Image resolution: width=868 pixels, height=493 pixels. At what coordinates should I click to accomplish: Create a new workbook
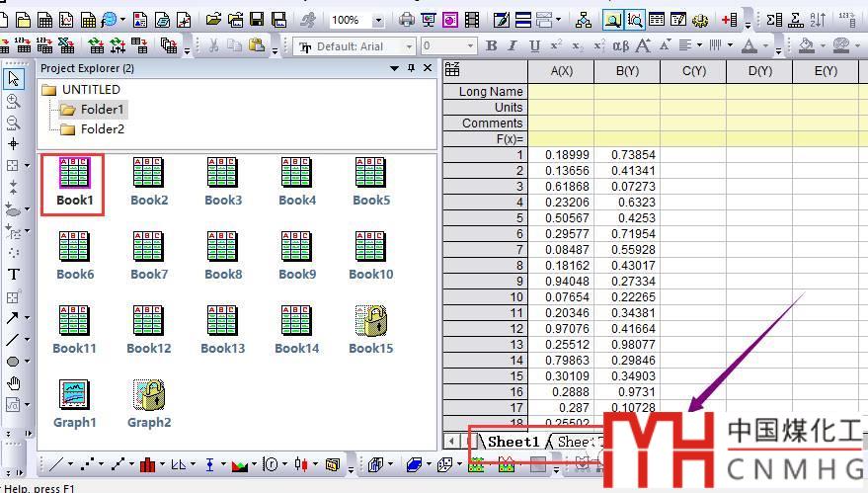point(44,21)
